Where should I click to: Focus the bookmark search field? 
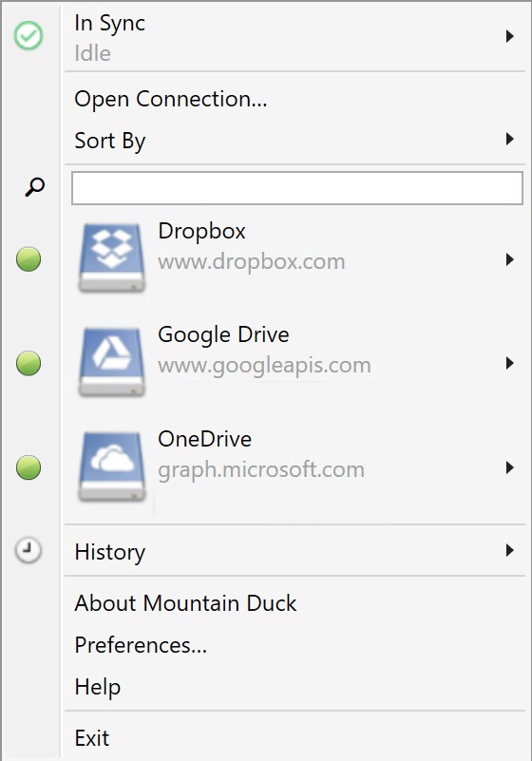pos(297,188)
